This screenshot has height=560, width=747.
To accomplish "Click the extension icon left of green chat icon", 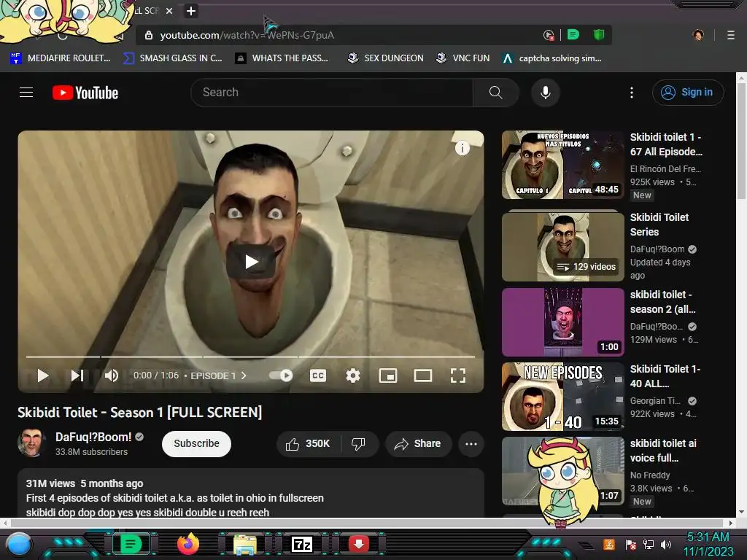I will click(549, 35).
